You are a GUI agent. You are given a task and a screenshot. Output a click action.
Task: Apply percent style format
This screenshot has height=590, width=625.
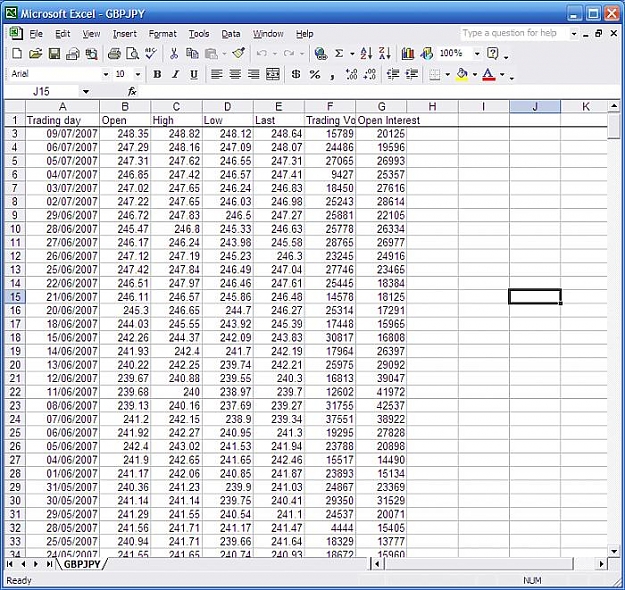point(315,75)
